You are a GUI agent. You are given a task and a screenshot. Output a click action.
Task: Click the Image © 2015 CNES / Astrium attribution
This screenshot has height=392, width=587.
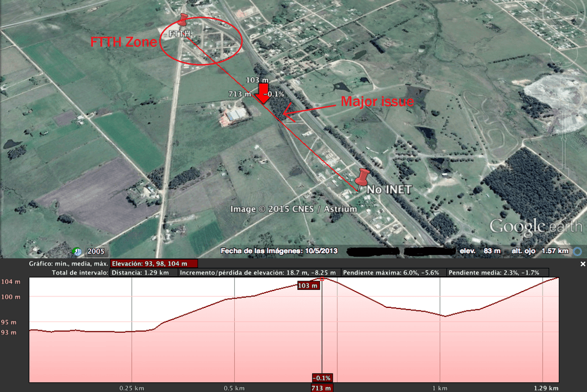pyautogui.click(x=293, y=209)
